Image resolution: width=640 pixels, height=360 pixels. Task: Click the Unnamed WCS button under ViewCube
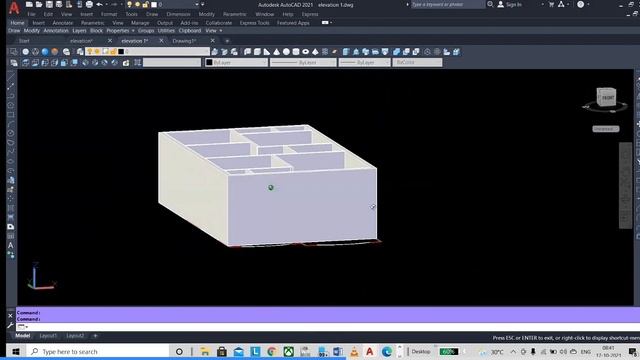[x=606, y=129]
